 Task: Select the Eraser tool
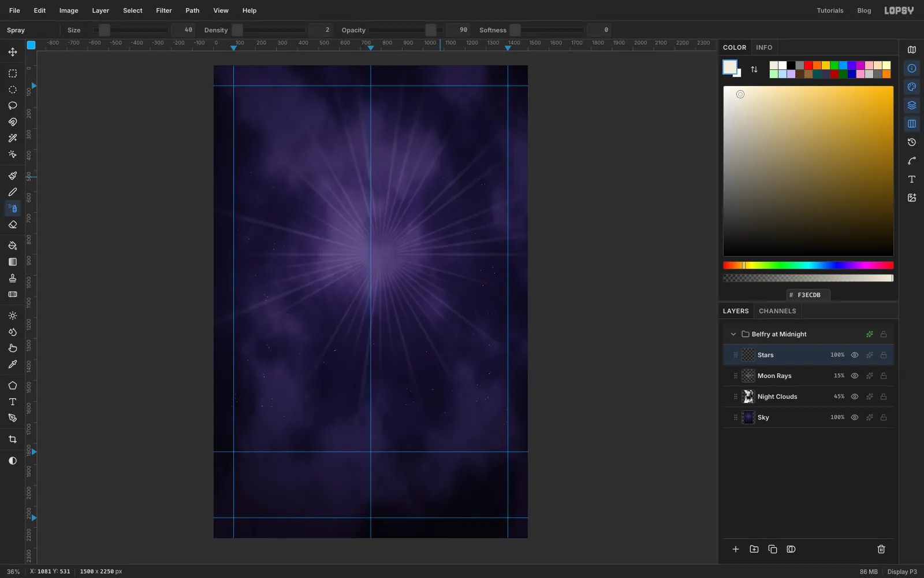tap(13, 225)
